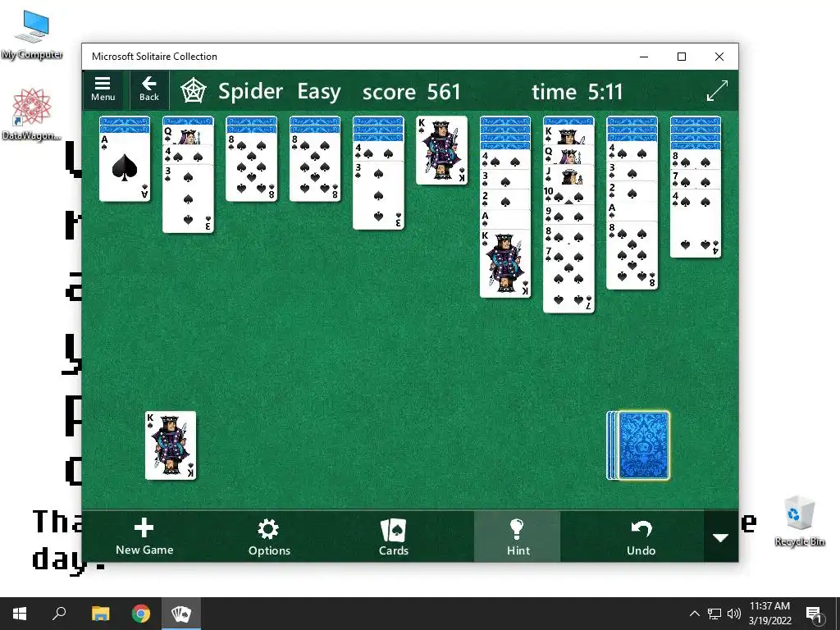The height and width of the screenshot is (630, 840).
Task: Pick the Ace of spades in ninth column
Action: coord(632,211)
